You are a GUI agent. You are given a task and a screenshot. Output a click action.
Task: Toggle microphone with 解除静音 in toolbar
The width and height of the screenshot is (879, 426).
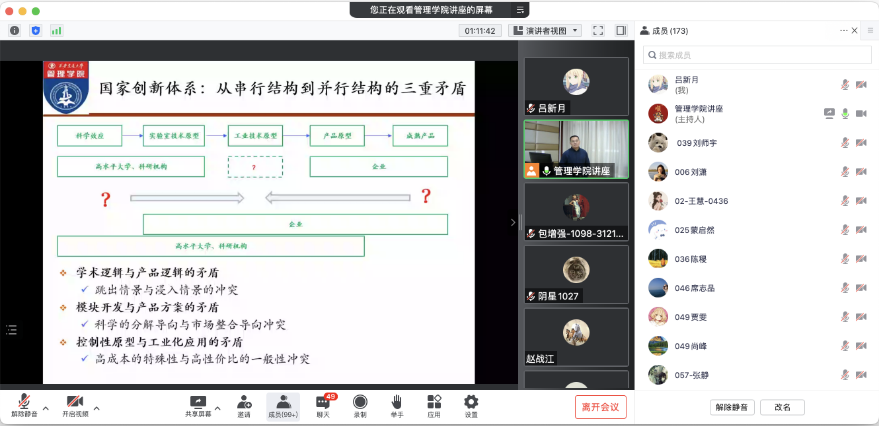point(21,404)
